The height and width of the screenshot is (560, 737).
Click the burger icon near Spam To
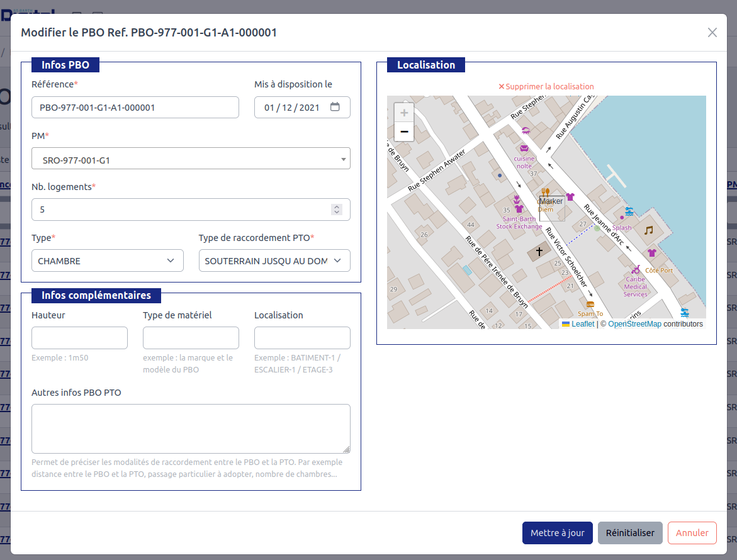pos(590,304)
